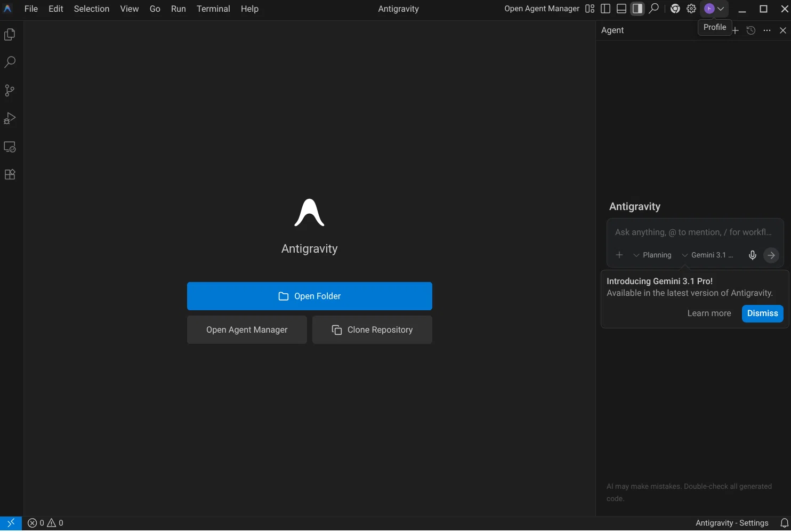
Task: Click the Antigravity title in the title bar
Action: [399, 9]
